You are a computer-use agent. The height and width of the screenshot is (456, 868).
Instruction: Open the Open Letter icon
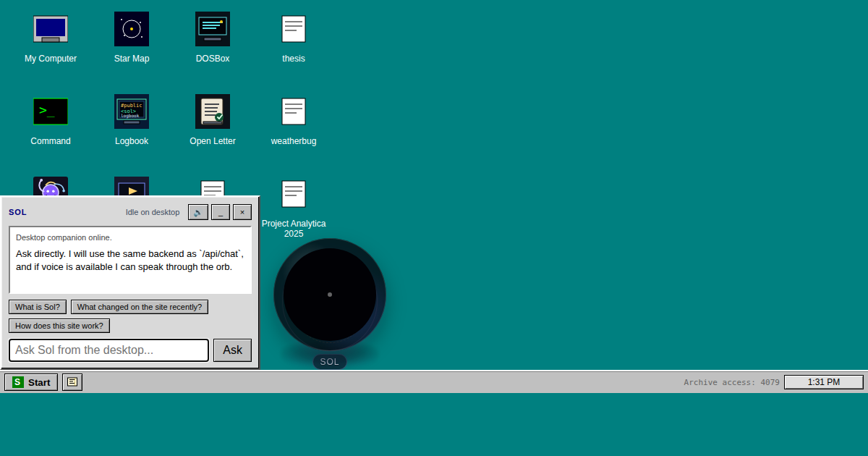[213, 112]
